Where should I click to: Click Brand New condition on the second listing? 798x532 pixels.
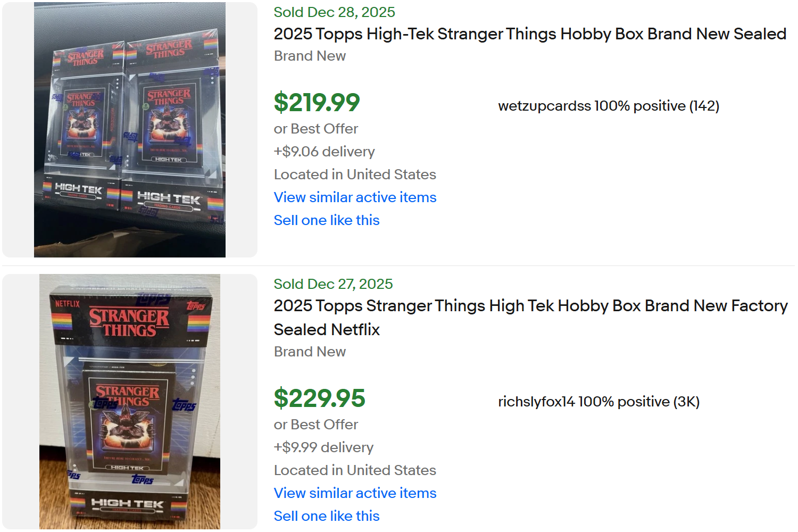point(310,352)
